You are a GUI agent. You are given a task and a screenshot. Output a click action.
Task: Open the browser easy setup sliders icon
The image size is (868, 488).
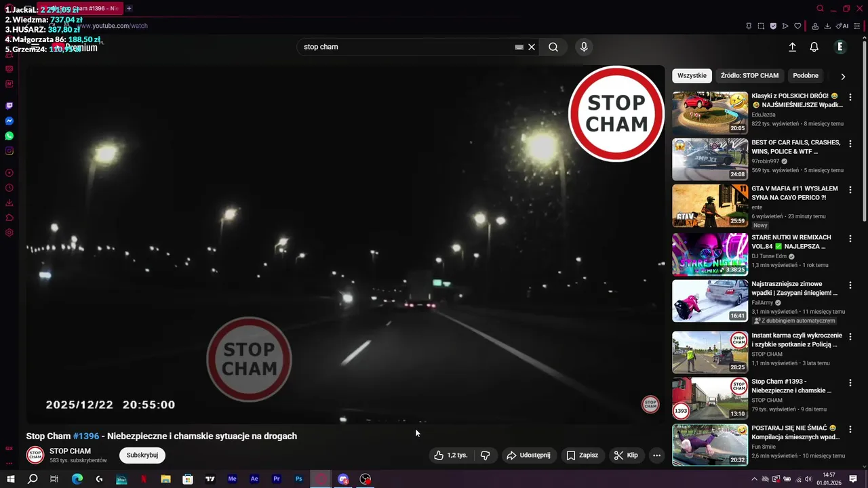pos(857,26)
